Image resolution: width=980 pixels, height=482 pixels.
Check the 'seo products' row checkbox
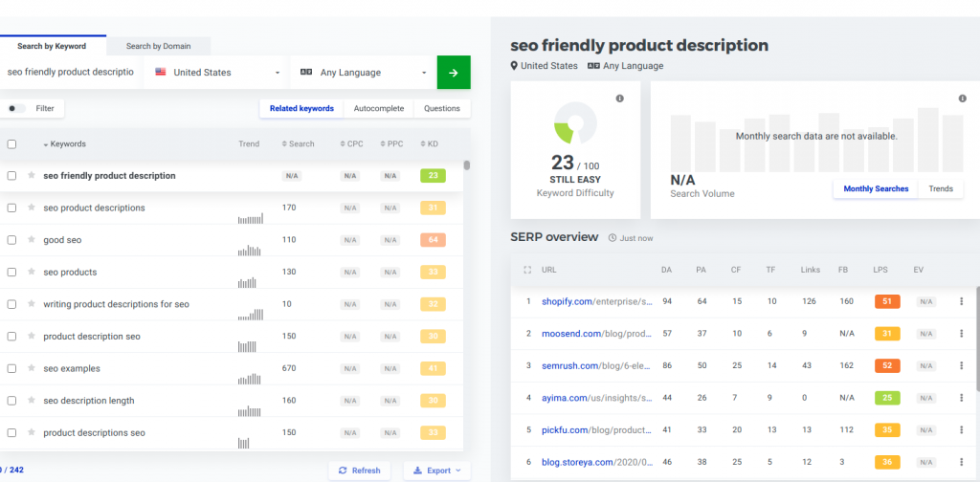(11, 273)
